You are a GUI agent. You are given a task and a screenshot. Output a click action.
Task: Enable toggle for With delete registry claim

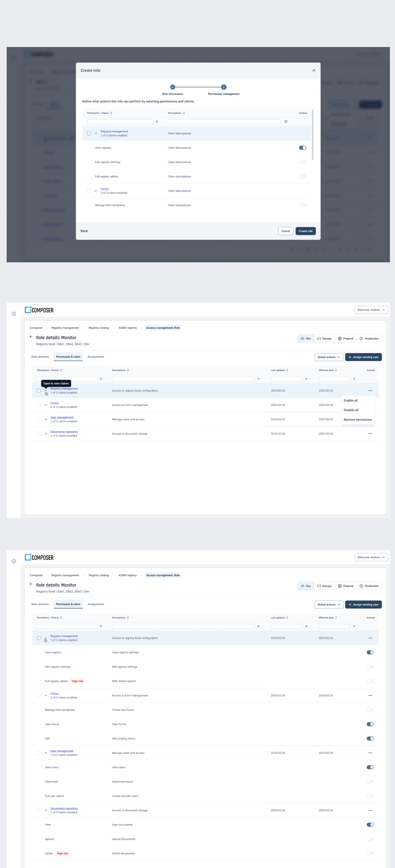coord(370,681)
